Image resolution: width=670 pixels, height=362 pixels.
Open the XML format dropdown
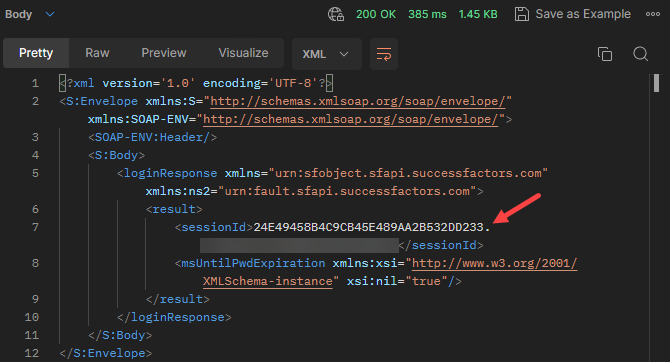[x=326, y=54]
